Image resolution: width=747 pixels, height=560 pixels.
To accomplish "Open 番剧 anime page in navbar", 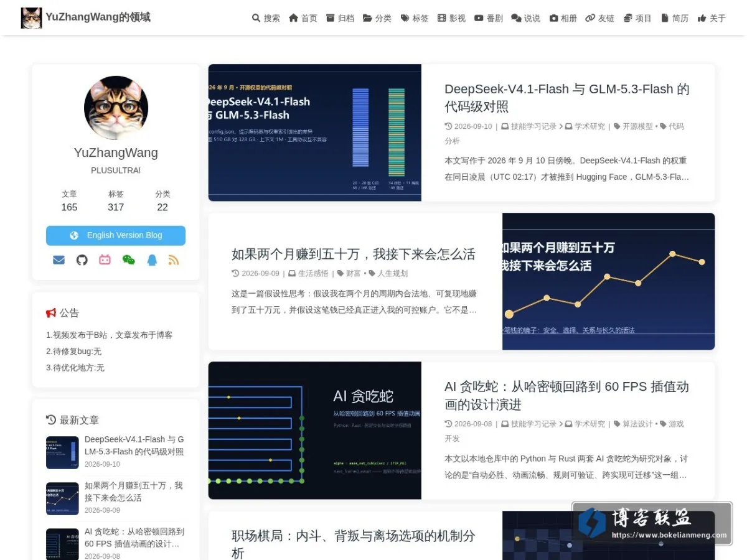I will coord(489,18).
